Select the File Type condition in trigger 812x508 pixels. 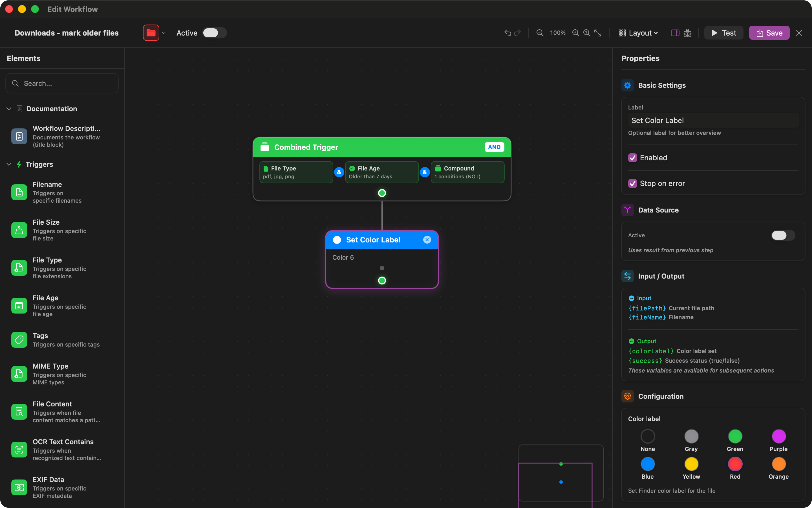(296, 172)
